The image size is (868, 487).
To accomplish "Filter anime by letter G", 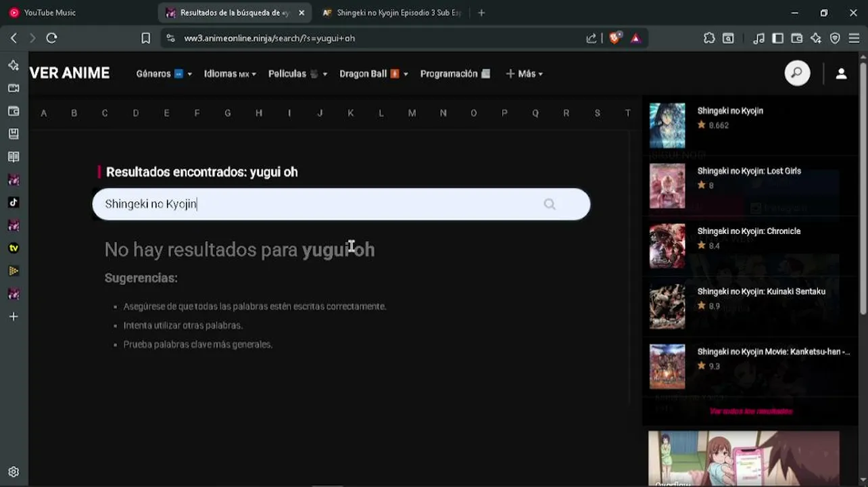I will click(228, 113).
